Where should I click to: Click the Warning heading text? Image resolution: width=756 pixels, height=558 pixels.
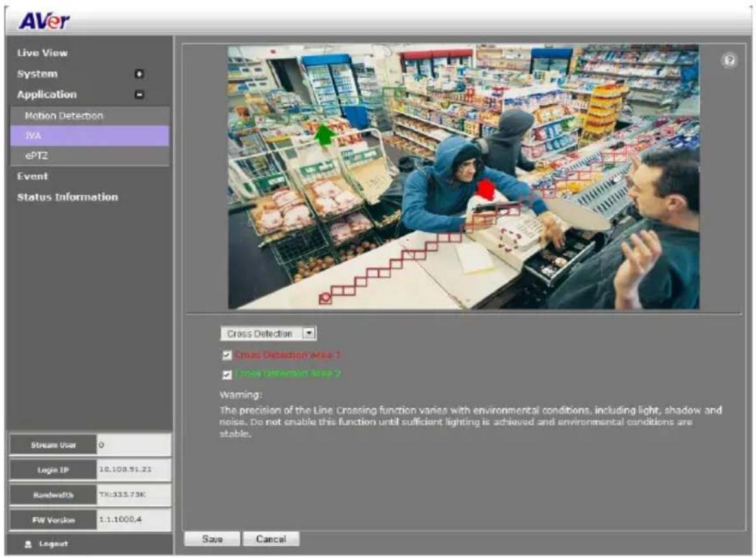[x=240, y=395]
